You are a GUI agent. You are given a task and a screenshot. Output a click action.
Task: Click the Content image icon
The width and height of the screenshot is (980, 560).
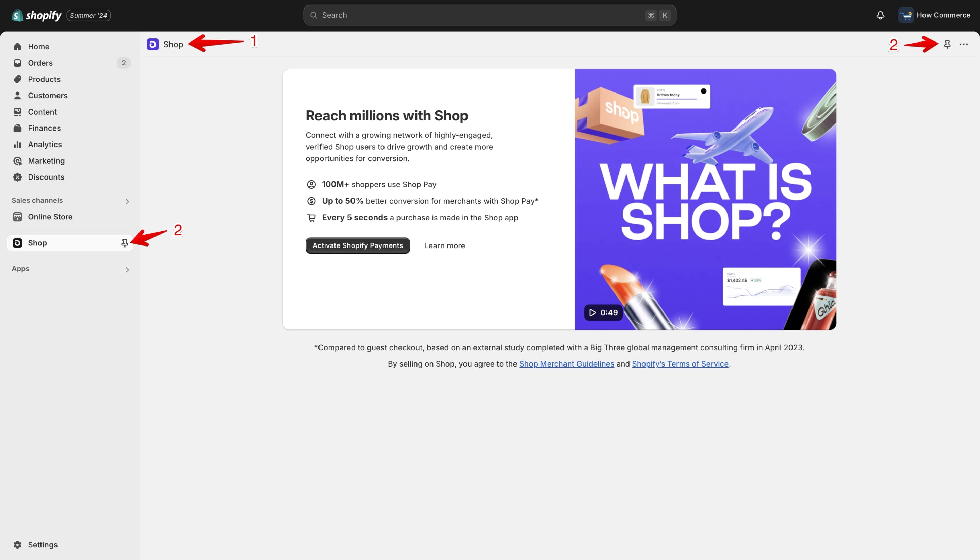17,112
